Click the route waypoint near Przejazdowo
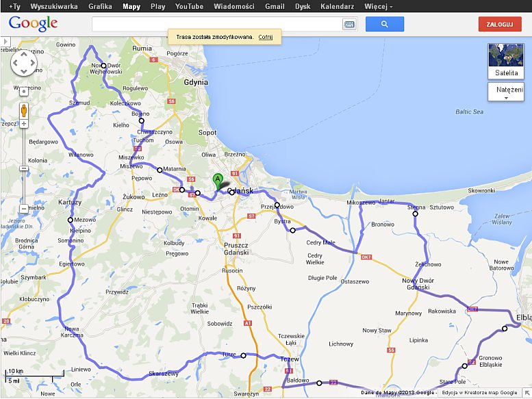This screenshot has height=399, width=532. [x=277, y=205]
